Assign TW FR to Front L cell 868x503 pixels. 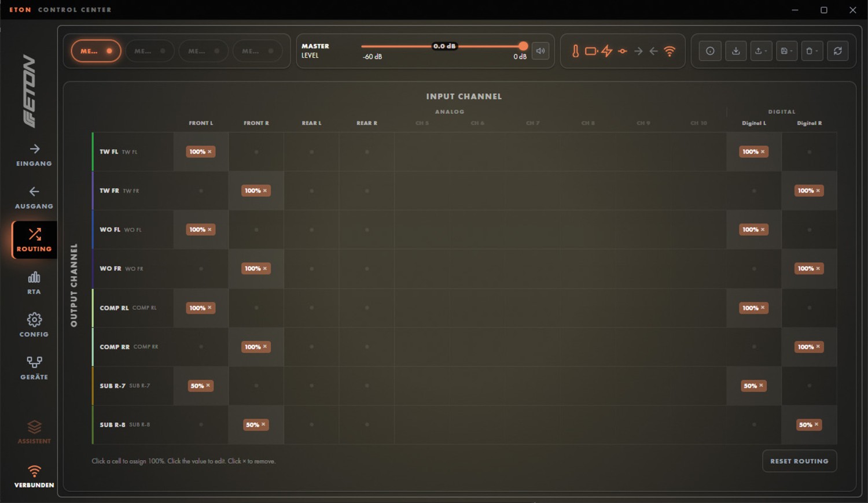[x=201, y=190]
